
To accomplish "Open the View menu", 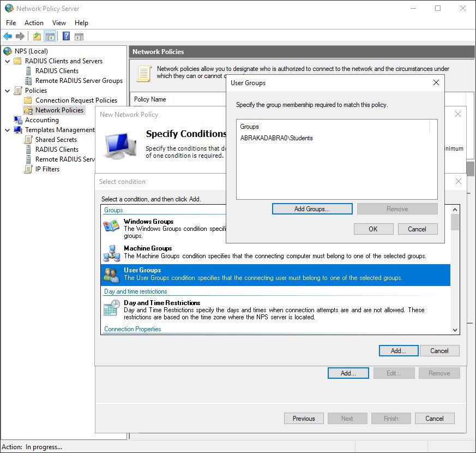I will (59, 23).
